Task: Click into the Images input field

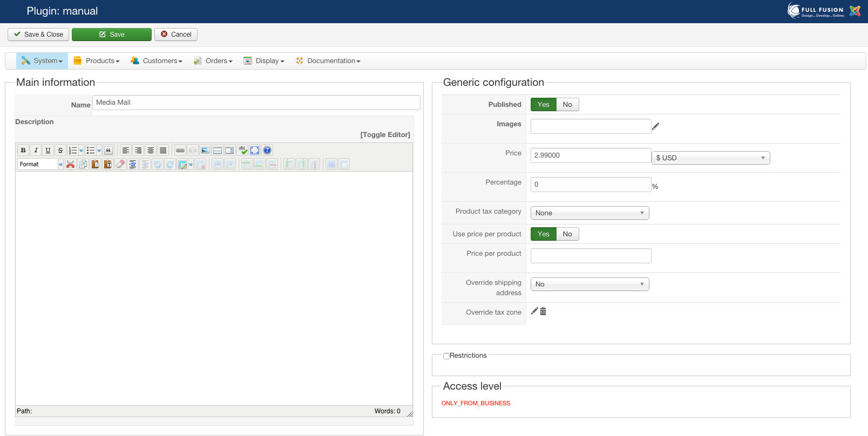Action: [591, 126]
